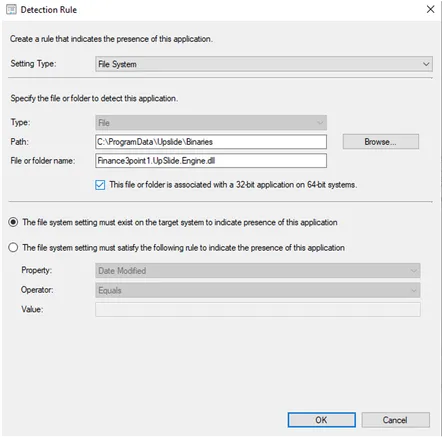Image resolution: width=442 pixels, height=437 pixels.
Task: Click the 'Setting Type:' label
Action: pos(33,63)
